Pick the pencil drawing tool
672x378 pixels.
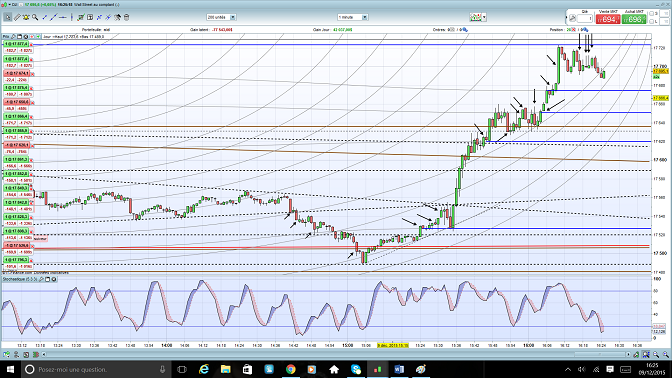click(x=17, y=17)
